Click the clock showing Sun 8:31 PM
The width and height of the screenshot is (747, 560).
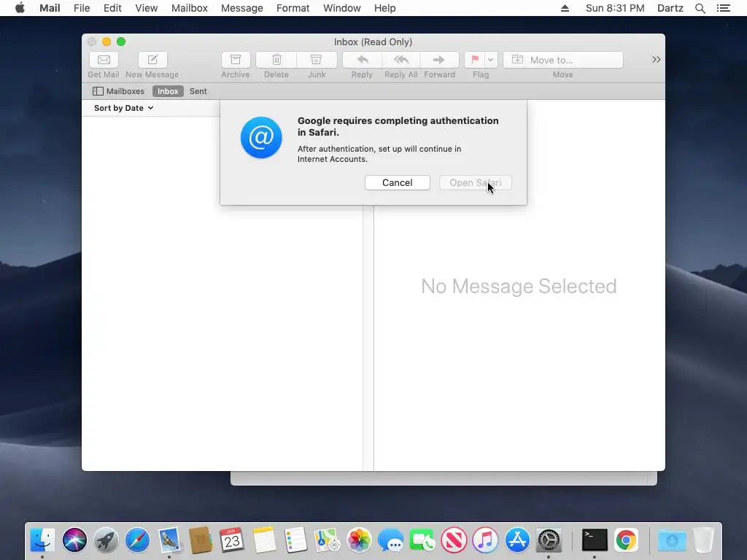click(615, 8)
